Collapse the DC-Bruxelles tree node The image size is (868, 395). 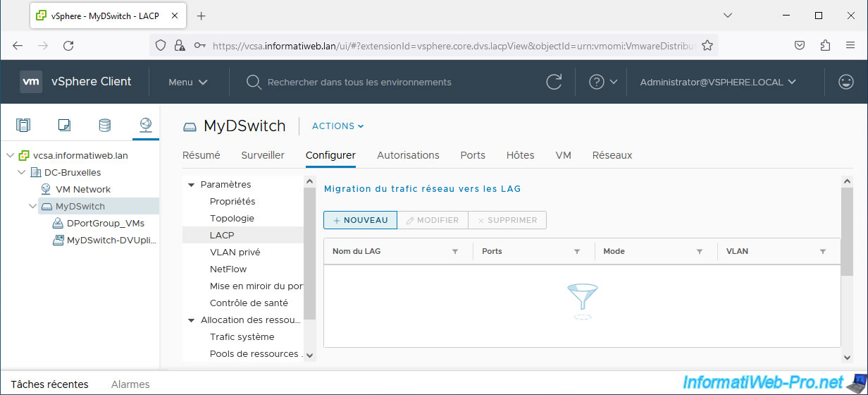click(x=21, y=172)
